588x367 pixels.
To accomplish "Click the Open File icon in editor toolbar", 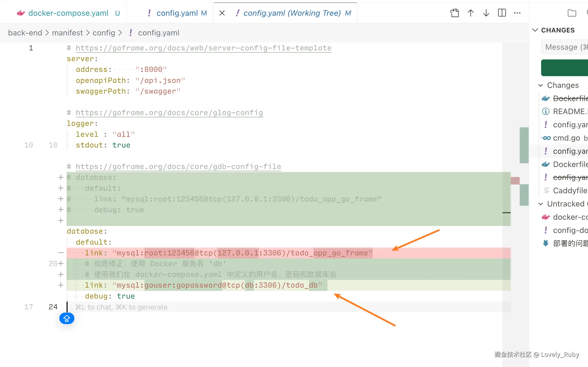I will coord(454,13).
